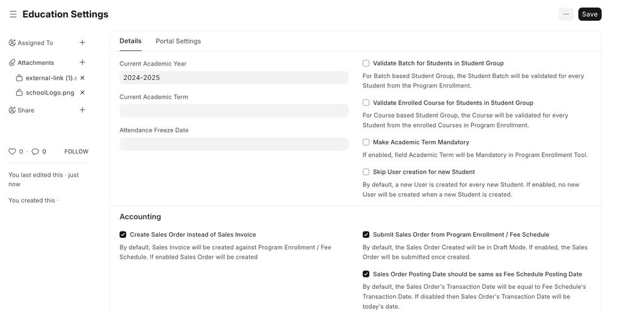Click the Save button

pos(589,14)
